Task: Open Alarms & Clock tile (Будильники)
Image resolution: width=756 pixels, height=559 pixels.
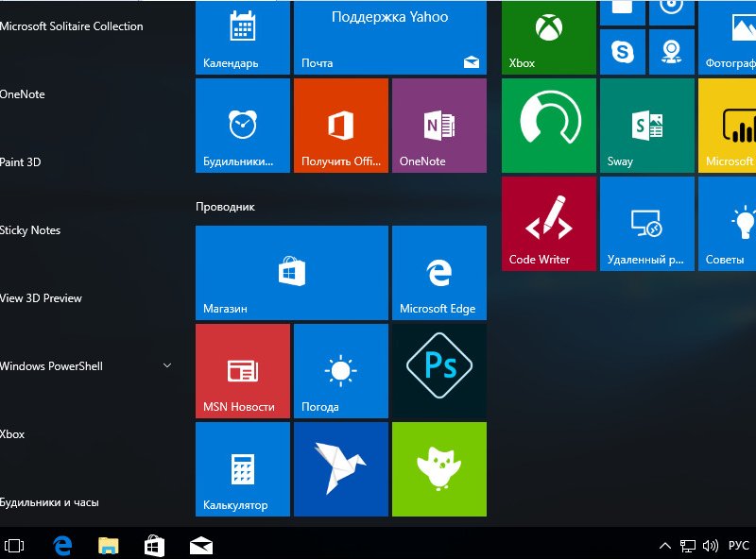Action: [243, 126]
